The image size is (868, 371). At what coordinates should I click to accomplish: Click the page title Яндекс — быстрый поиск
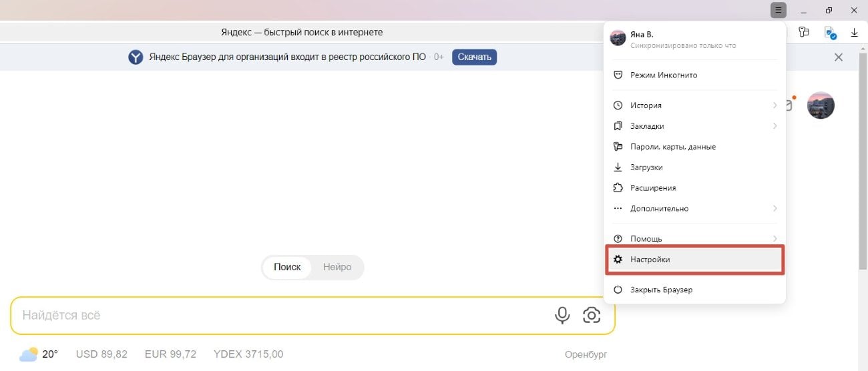coord(302,32)
